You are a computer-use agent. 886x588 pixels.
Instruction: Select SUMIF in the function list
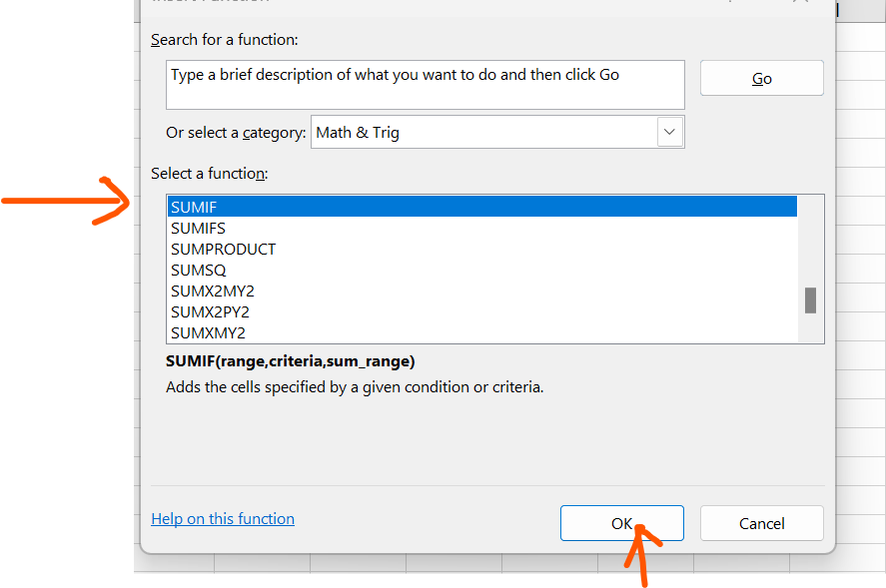tap(482, 207)
